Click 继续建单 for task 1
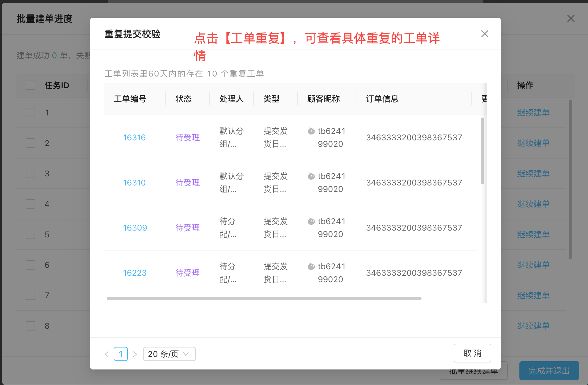The width and height of the screenshot is (588, 385). click(533, 113)
